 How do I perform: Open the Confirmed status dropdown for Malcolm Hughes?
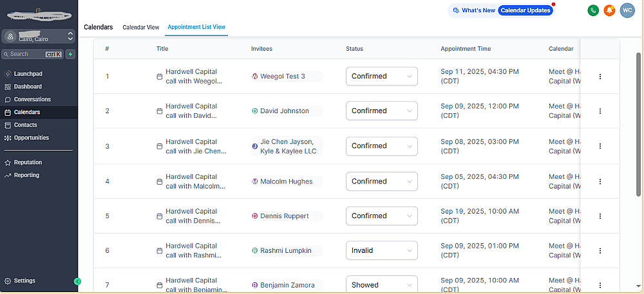pos(381,181)
